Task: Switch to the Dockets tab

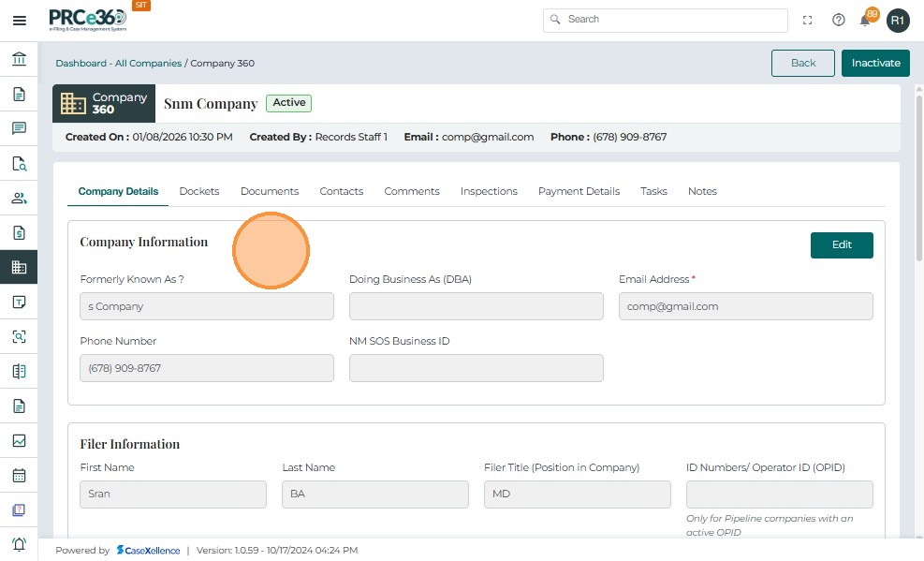Action: click(199, 191)
